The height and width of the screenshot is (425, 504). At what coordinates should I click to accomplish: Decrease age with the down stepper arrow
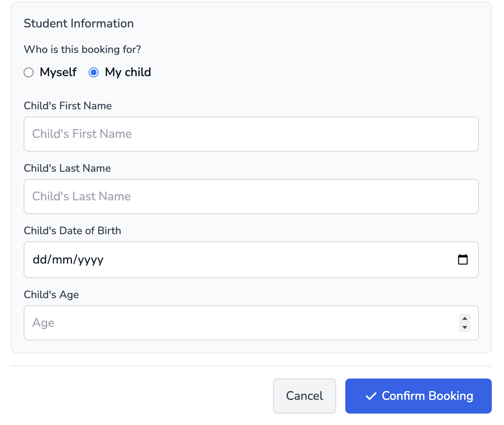click(464, 328)
